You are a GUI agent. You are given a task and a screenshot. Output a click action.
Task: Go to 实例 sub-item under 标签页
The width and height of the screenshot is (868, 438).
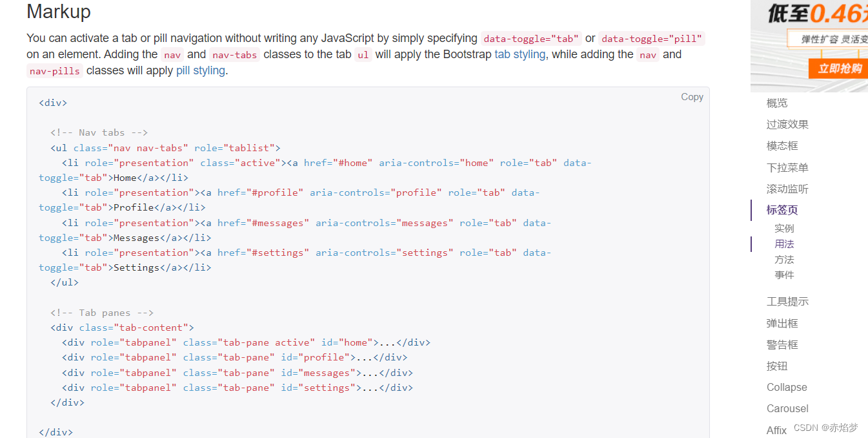tap(784, 229)
